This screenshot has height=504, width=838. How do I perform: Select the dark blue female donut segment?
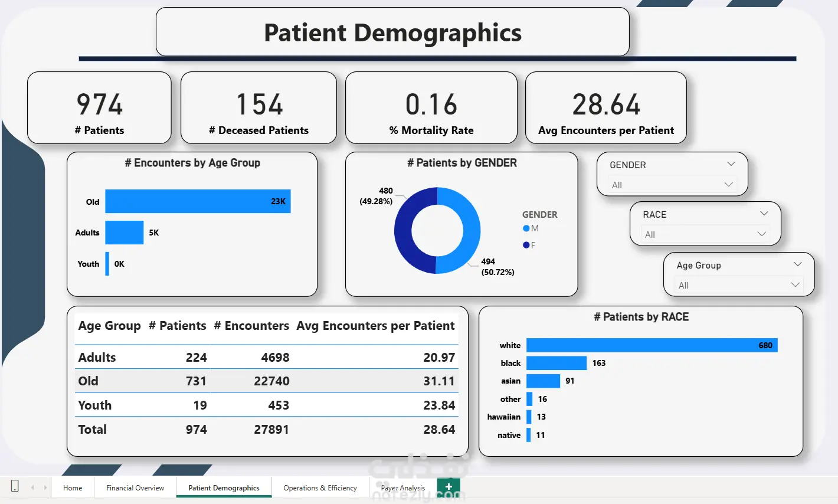[x=404, y=230]
